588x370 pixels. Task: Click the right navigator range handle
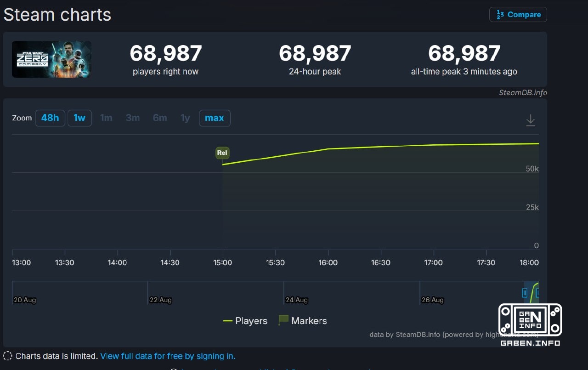(x=537, y=293)
